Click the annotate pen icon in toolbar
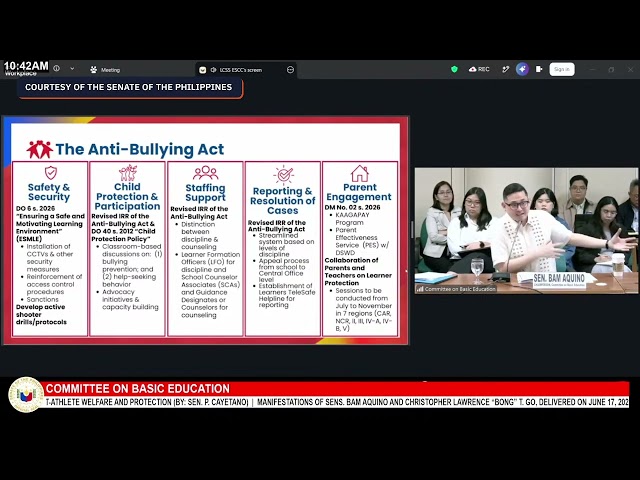 (505, 69)
